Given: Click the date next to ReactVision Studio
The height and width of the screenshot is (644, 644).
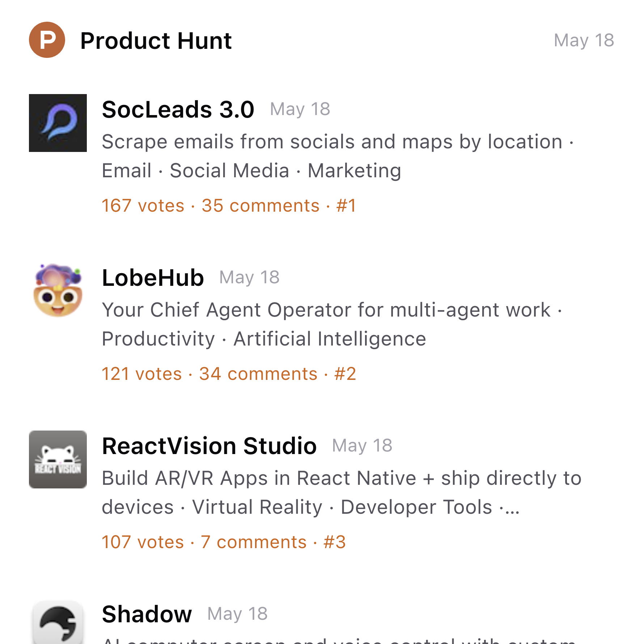Looking at the screenshot, I should pos(362,446).
